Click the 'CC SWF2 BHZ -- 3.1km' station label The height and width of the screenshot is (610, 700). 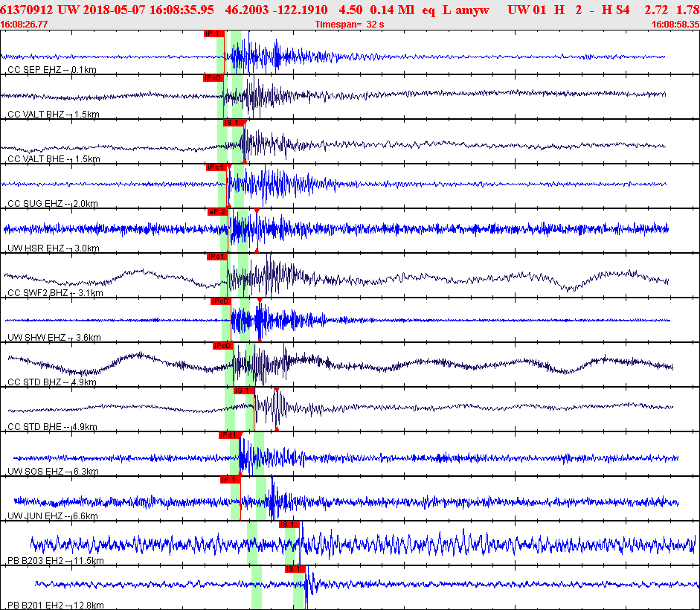[55, 293]
